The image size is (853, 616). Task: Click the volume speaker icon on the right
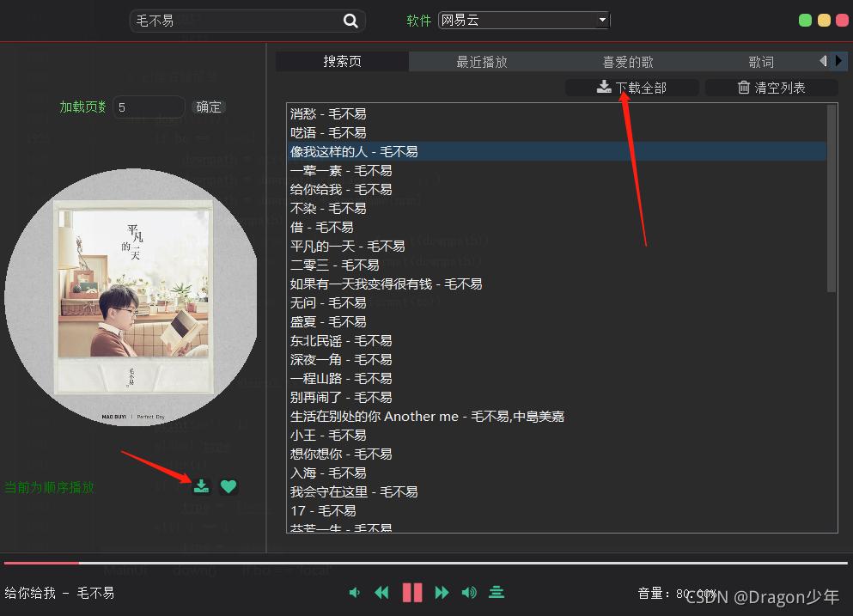pyautogui.click(x=469, y=592)
